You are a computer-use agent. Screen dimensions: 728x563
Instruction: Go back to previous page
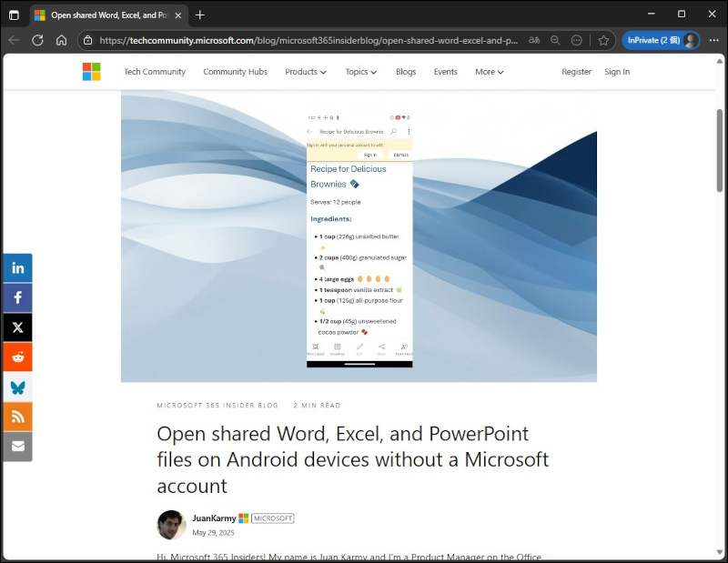tap(14, 40)
